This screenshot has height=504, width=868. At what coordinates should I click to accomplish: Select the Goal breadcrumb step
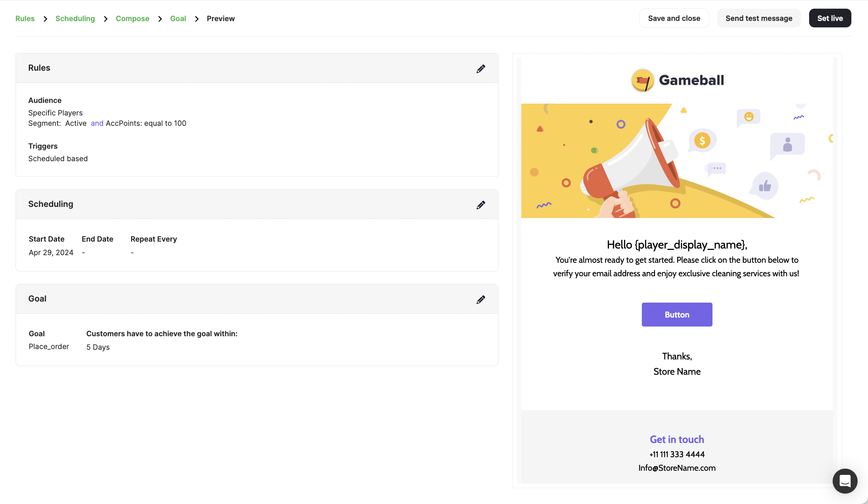[178, 18]
